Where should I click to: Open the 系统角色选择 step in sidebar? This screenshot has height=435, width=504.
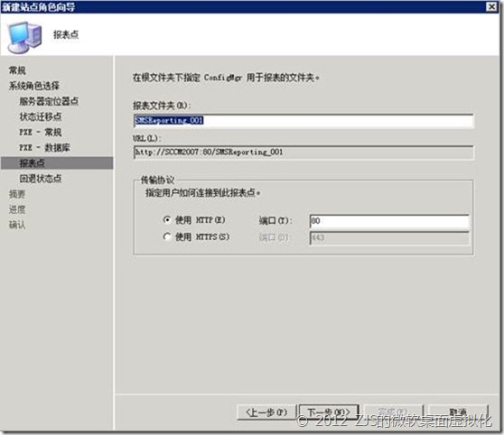[x=34, y=86]
